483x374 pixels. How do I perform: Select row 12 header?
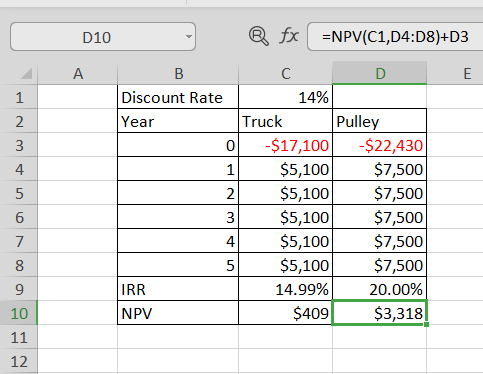tap(19, 361)
